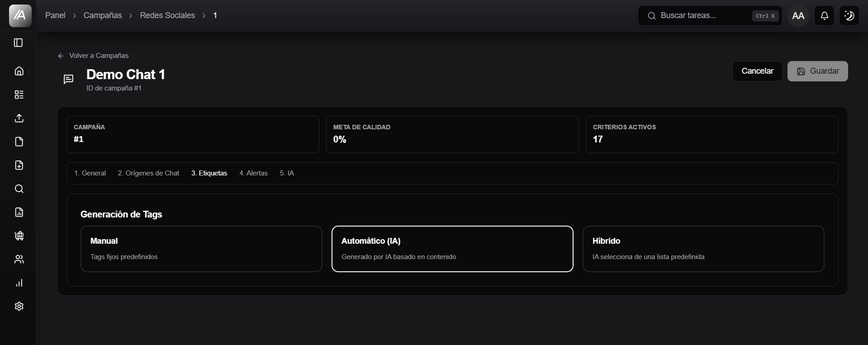Click the Buscar tareas search field
Image resolution: width=868 pixels, height=345 pixels.
[710, 16]
